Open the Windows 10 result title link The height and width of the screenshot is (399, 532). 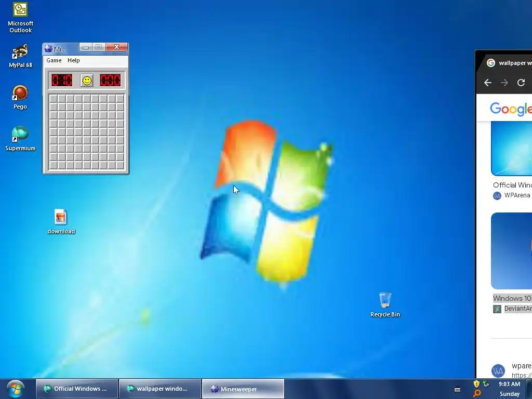coord(512,298)
